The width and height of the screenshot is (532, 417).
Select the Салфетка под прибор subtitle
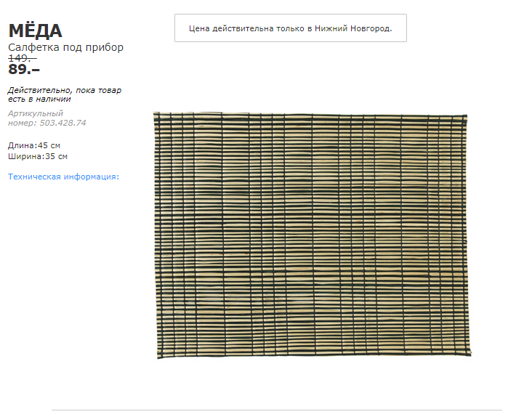pyautogui.click(x=66, y=47)
